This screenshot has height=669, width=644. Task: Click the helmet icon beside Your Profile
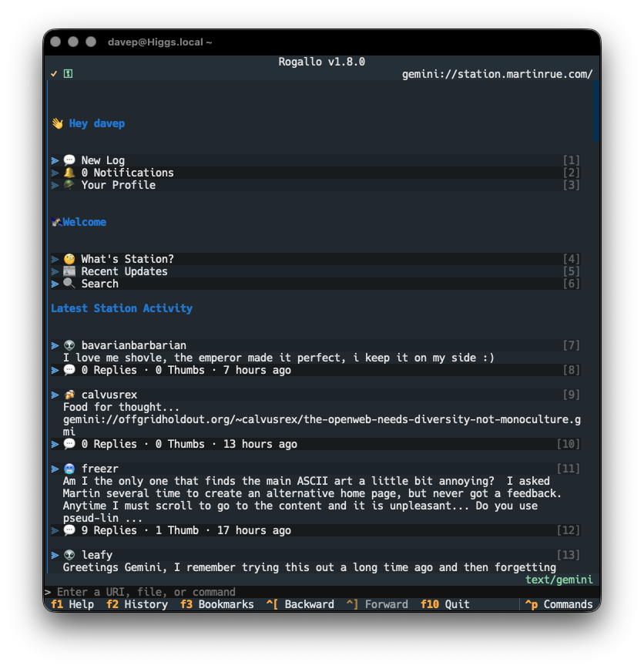coord(69,185)
